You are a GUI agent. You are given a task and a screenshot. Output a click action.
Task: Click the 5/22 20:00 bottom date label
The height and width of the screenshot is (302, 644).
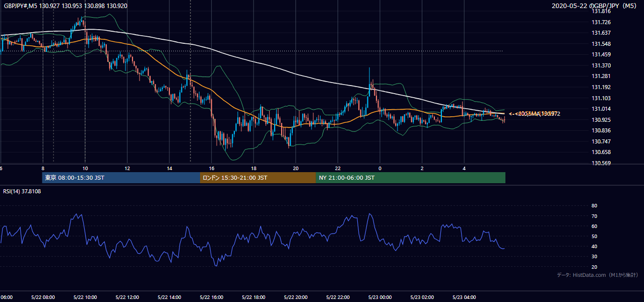pos(296,297)
